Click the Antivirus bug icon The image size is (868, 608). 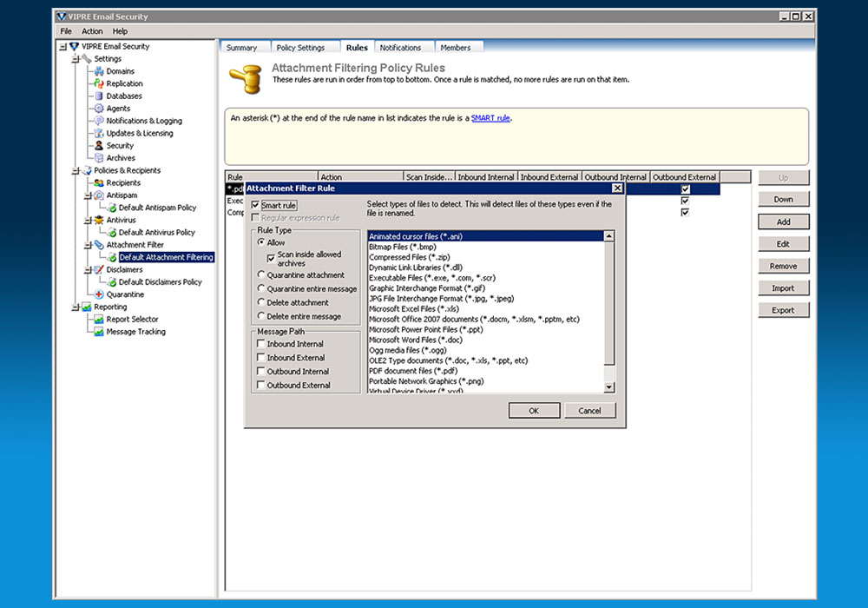(x=99, y=220)
